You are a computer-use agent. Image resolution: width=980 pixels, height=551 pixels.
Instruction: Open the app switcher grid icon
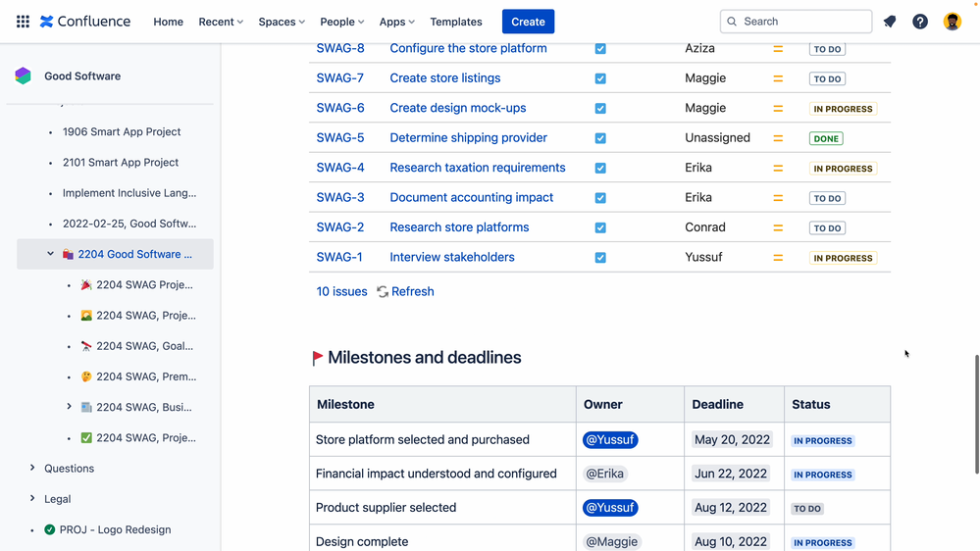(x=23, y=22)
